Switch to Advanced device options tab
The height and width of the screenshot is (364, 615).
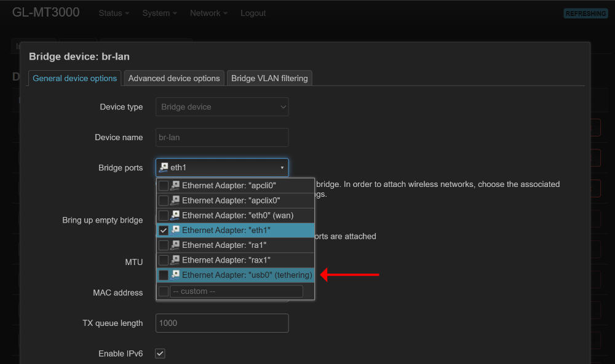(x=174, y=78)
